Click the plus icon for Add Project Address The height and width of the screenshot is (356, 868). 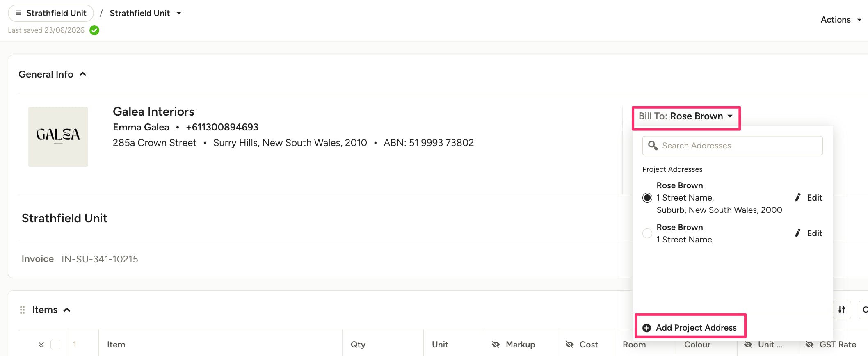click(647, 328)
